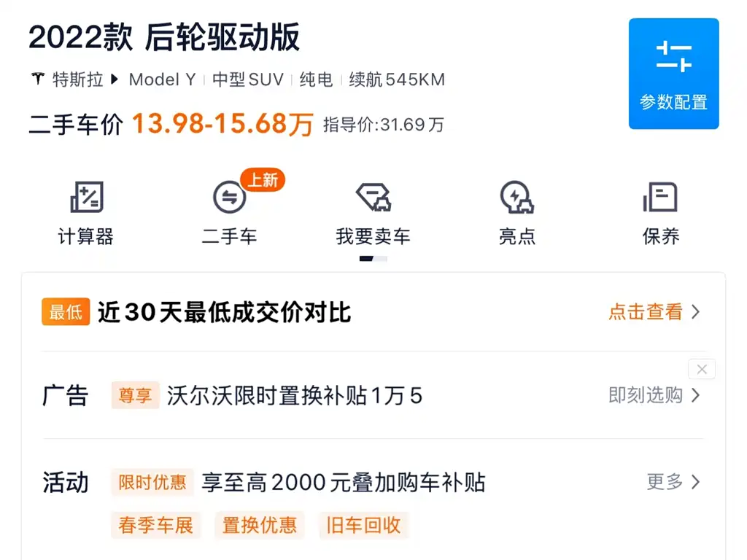This screenshot has height=560, width=747.
Task: Expand 点击查看 chevron for lowest price comparison
Action: click(695, 312)
